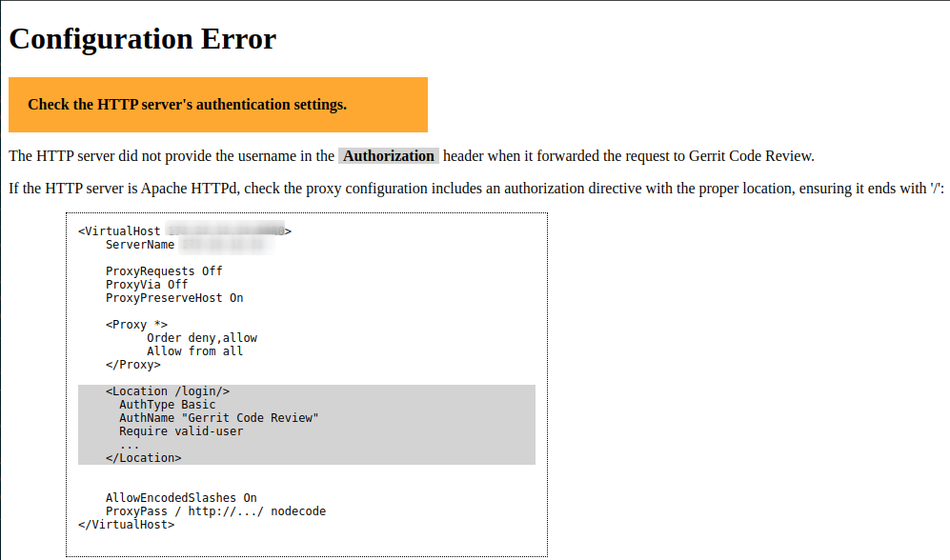Click the highlighted Authorization header text
Screen dimensions: 950x560
tap(388, 155)
